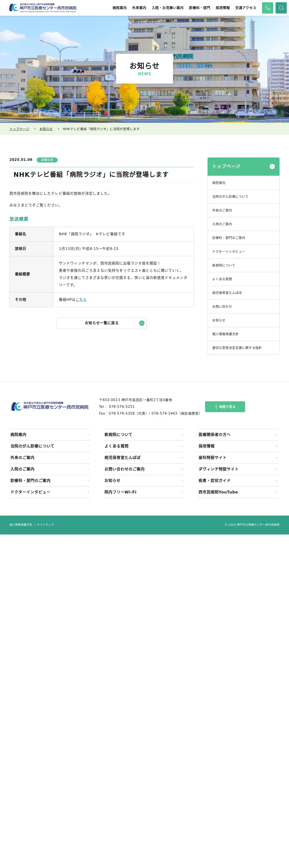
Task: Select 個人情報保護方針 in the sidebar
Action: pyautogui.click(x=243, y=334)
